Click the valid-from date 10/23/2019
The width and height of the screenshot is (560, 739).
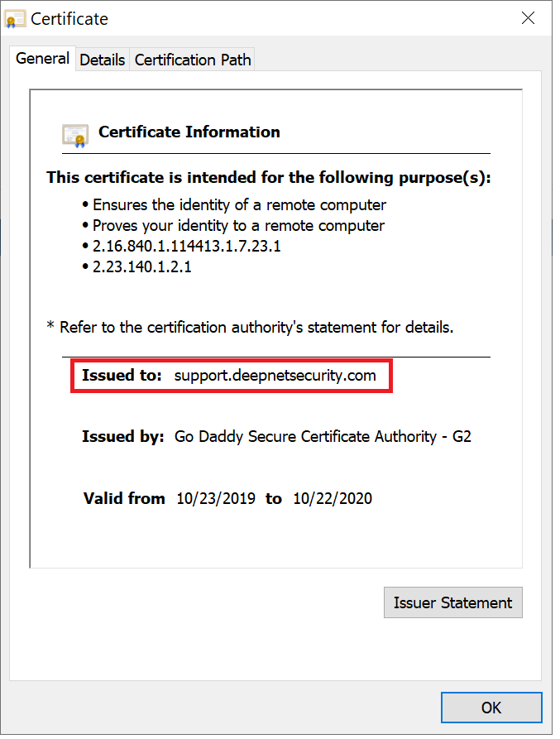pyautogui.click(x=216, y=498)
